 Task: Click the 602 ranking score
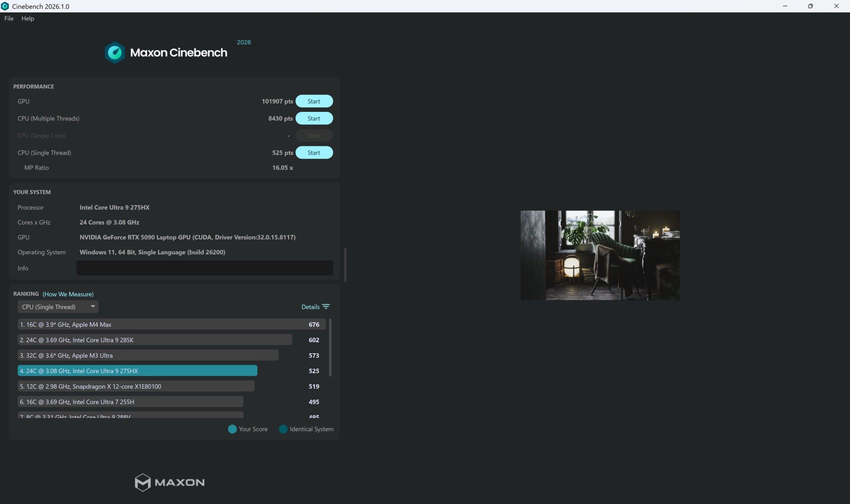click(314, 340)
